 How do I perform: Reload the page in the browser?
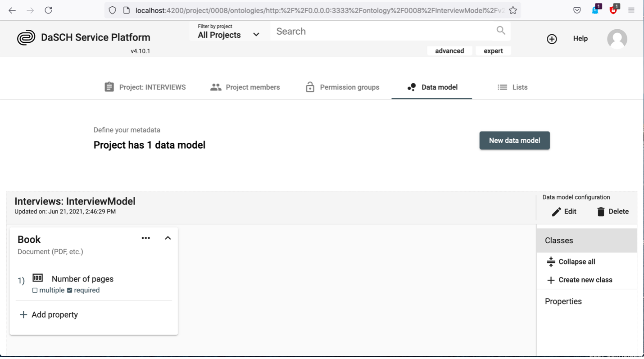tap(48, 10)
